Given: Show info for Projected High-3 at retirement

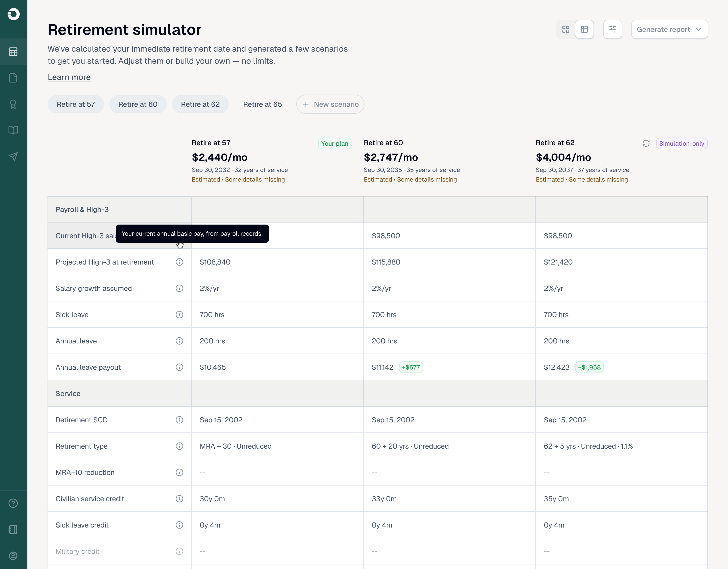Looking at the screenshot, I should click(x=179, y=262).
